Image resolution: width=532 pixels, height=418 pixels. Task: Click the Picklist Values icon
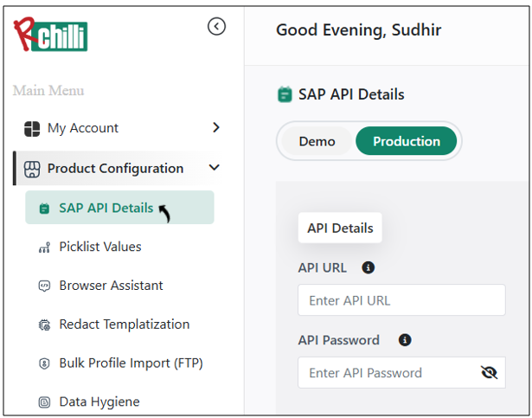(44, 248)
